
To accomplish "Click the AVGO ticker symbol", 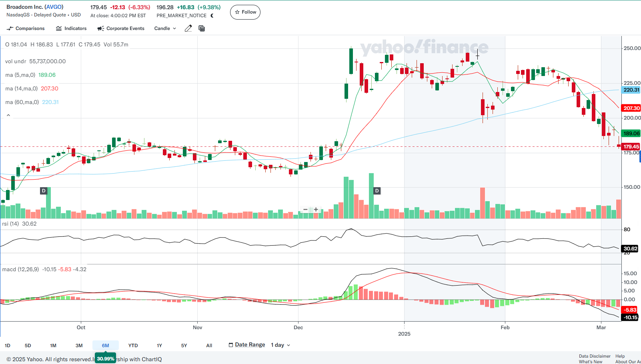I will (54, 7).
